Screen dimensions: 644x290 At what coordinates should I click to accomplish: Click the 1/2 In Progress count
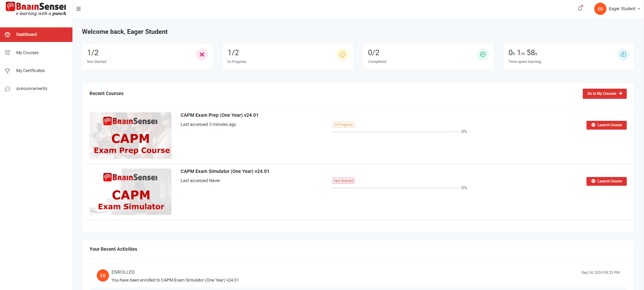click(x=233, y=53)
